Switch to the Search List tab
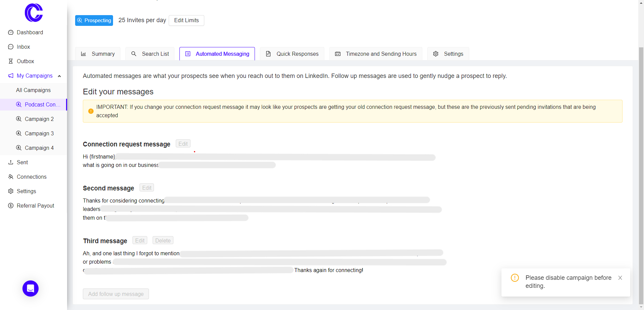 (150, 54)
